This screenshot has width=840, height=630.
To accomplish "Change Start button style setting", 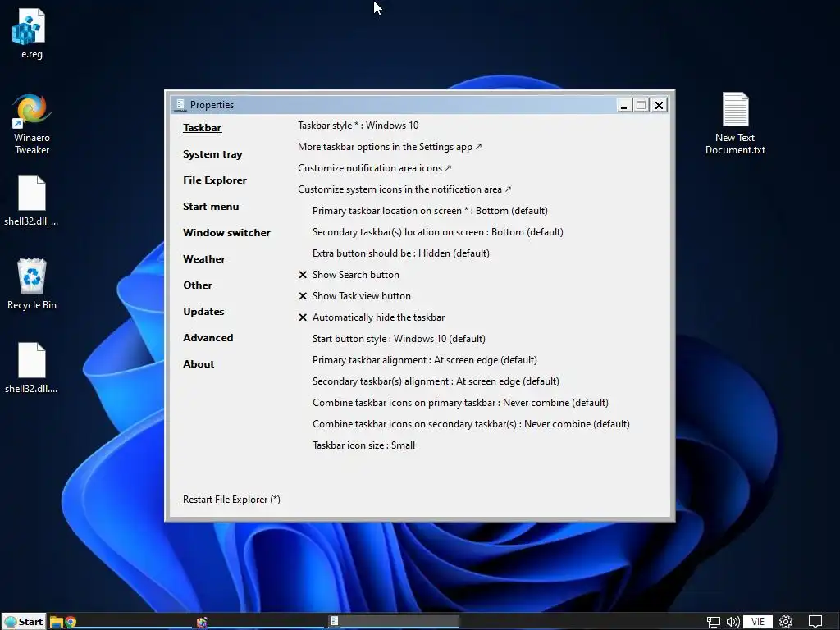I will point(399,339).
